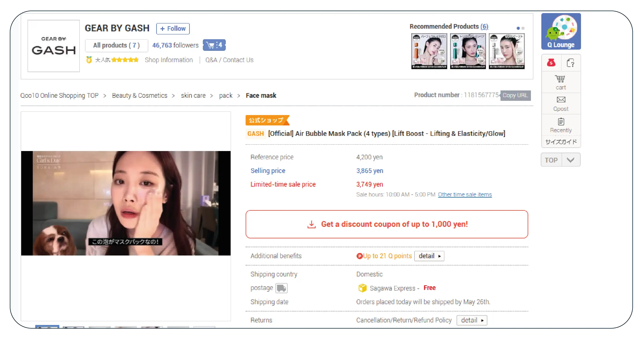Go to pack breadcrumb
Image resolution: width=644 pixels, height=339 pixels.
226,95
